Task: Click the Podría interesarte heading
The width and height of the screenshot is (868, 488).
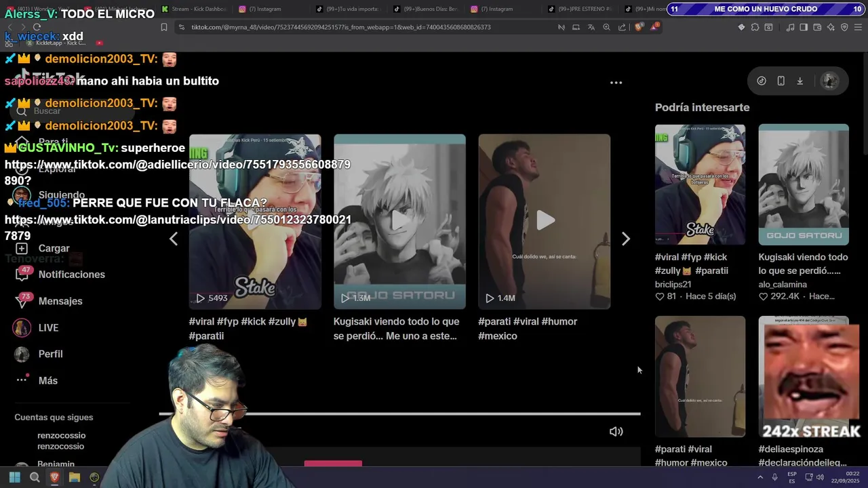Action: point(702,107)
